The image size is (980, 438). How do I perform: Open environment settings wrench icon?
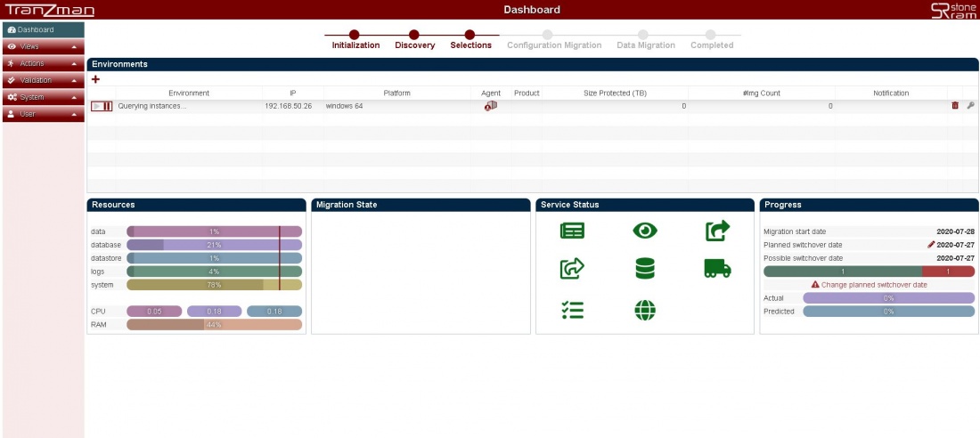pos(970,105)
